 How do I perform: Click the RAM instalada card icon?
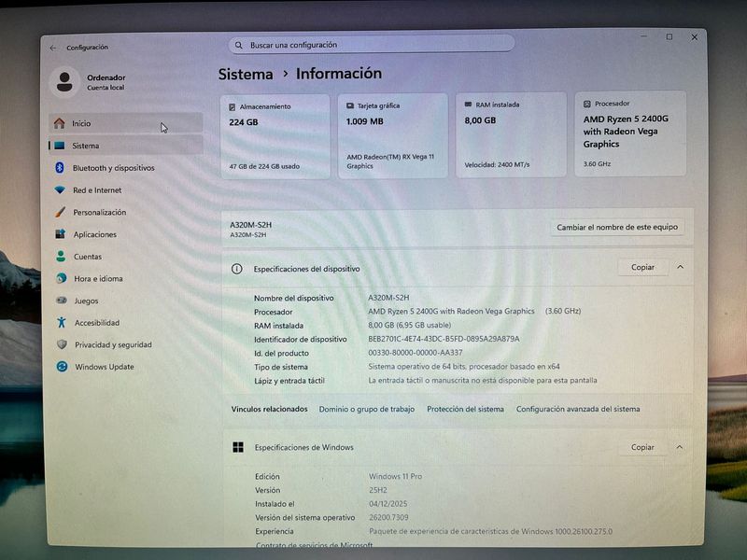point(468,105)
